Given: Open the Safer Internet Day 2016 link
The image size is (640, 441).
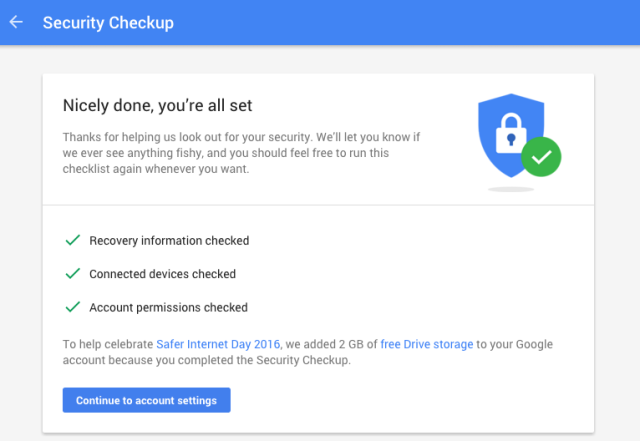Looking at the screenshot, I should (x=218, y=344).
